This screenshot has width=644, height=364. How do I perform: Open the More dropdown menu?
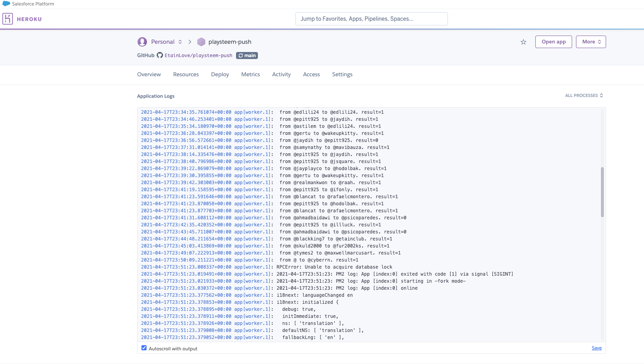[x=591, y=42]
